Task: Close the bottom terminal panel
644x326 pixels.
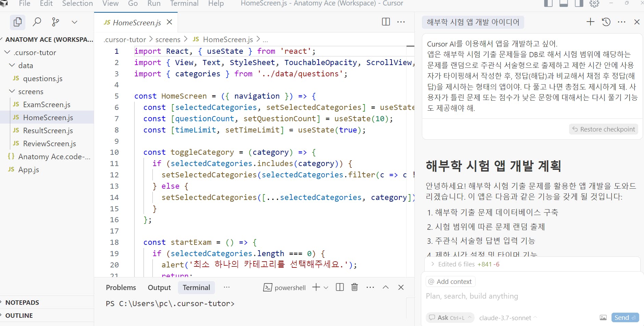Action: 401,287
